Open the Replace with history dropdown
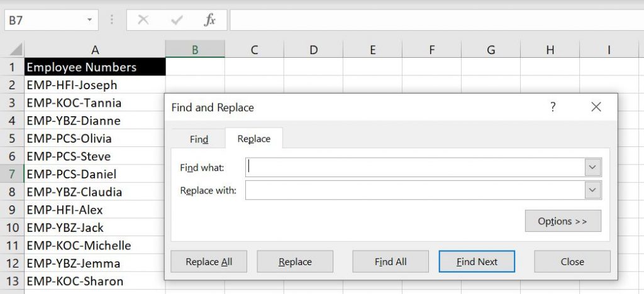 592,190
